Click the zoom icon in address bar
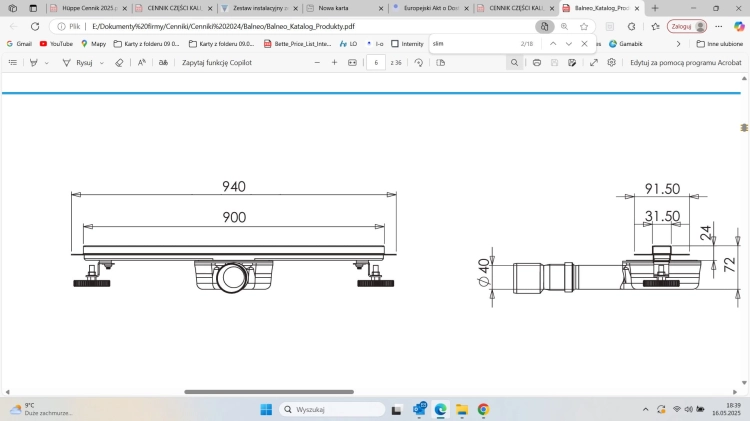The height and width of the screenshot is (421, 750). (564, 26)
